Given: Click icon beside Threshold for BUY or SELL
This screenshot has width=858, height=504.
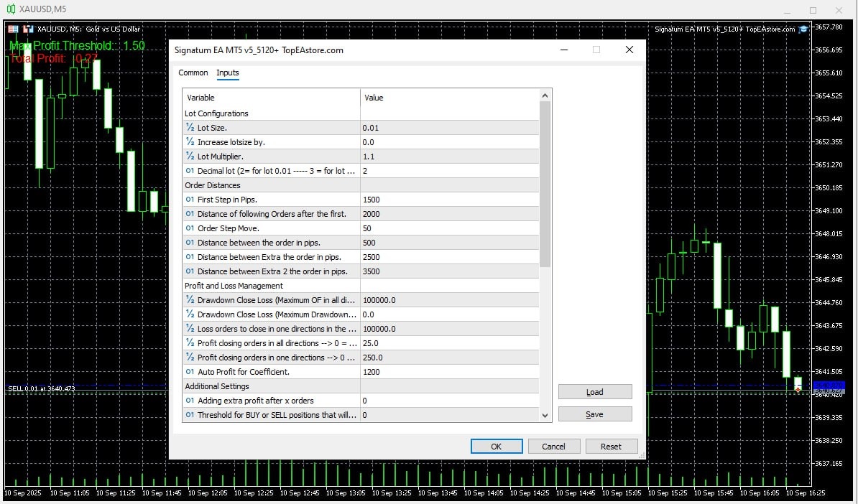Looking at the screenshot, I should pos(190,415).
